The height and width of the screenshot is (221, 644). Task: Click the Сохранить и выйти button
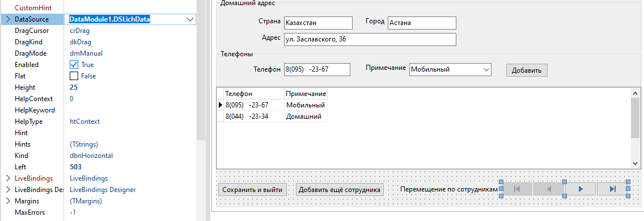252,190
